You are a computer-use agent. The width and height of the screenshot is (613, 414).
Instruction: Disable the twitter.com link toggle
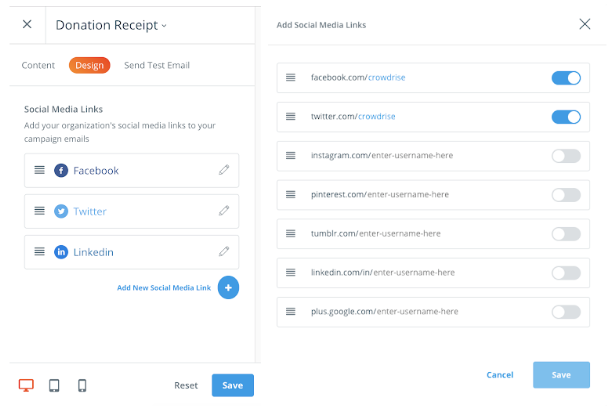click(x=566, y=117)
